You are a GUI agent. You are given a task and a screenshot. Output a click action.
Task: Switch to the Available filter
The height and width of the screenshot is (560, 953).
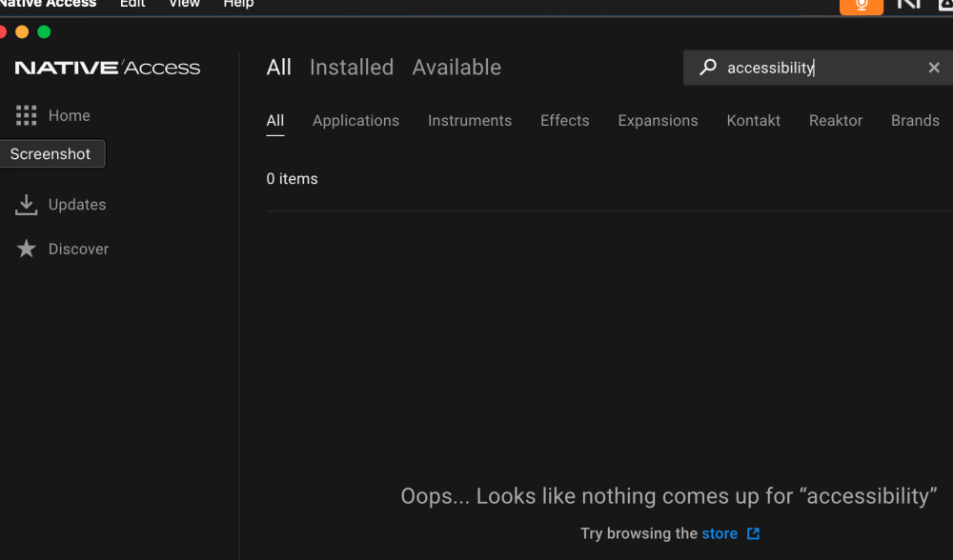(457, 68)
